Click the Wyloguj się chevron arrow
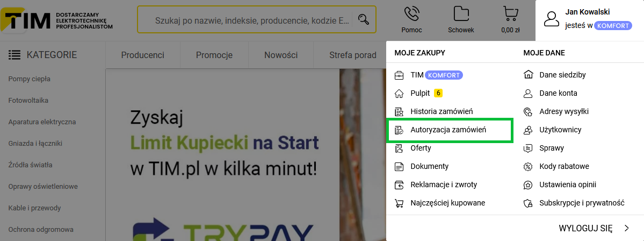Viewport: 644px width, 241px height. (627, 228)
